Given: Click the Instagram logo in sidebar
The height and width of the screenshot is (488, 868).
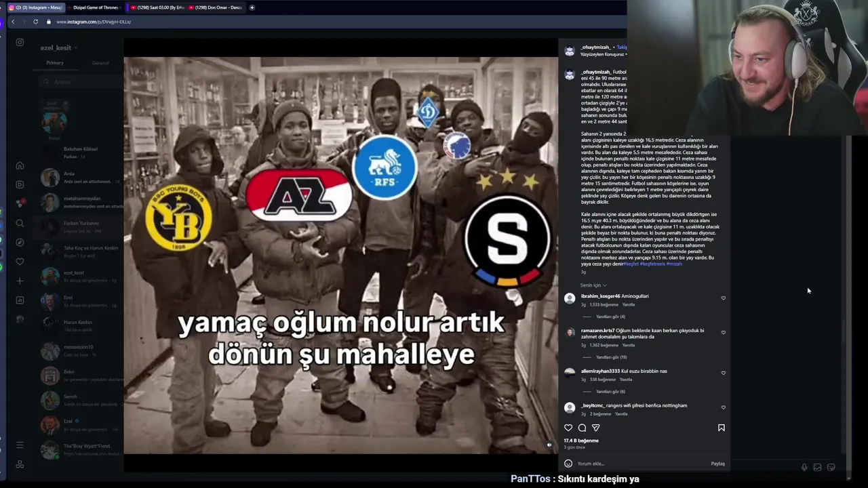Looking at the screenshot, I should 20,42.
